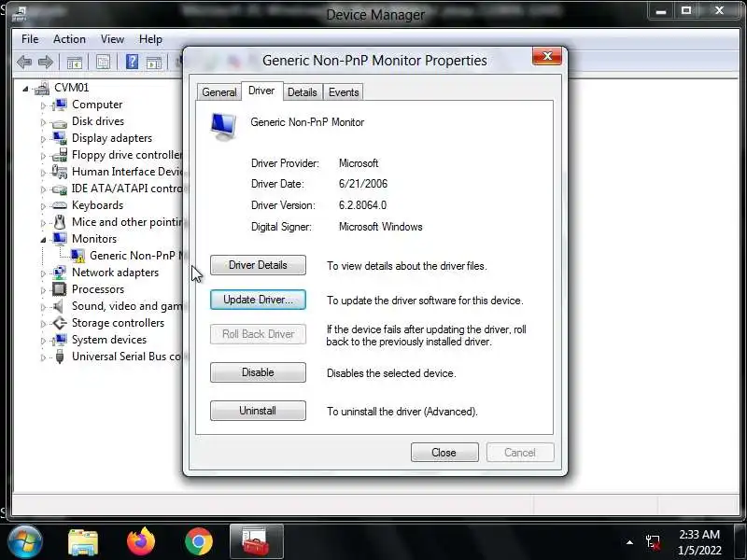
Task: Click the Generic Non-PnP monitor warning icon
Action: point(78,256)
